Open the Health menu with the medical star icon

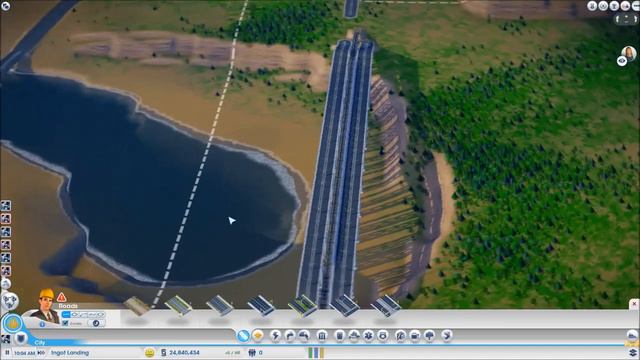[x=368, y=336]
